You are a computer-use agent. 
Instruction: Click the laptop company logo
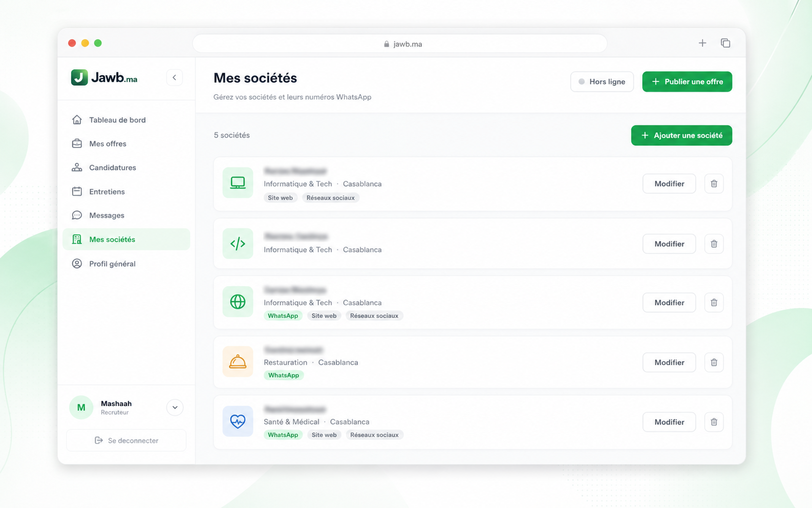point(238,182)
